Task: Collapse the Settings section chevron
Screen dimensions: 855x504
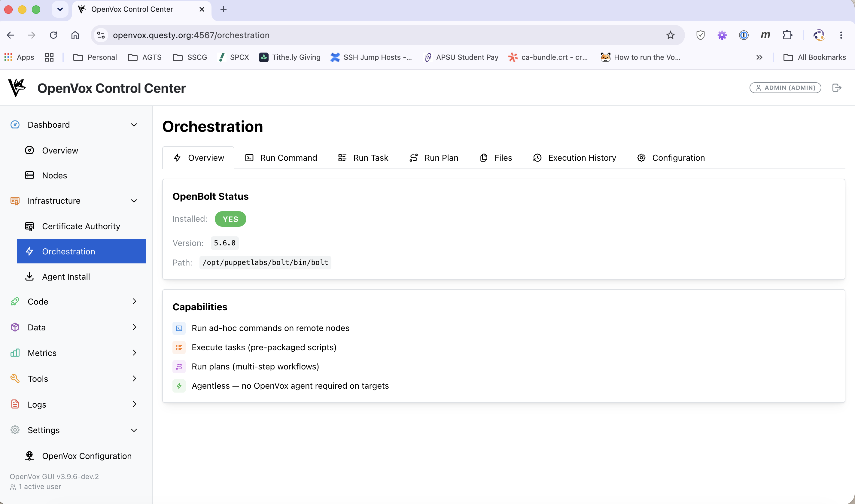Action: coord(134,430)
